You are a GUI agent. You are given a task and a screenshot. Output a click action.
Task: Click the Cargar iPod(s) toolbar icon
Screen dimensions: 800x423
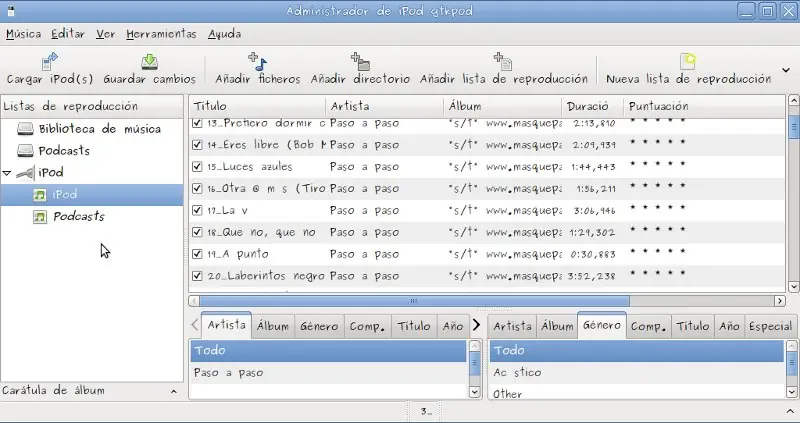point(49,61)
